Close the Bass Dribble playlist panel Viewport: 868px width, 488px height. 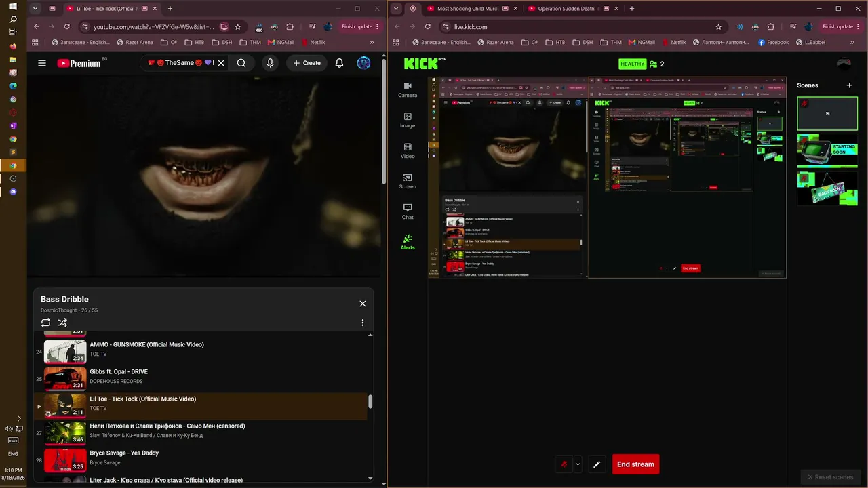pyautogui.click(x=363, y=304)
